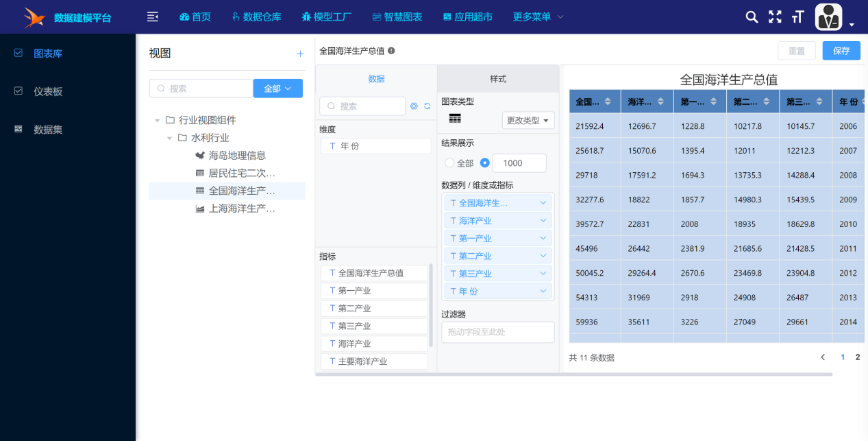
Task: Expand the 更多菜单 dropdown in the top navigation
Action: [538, 16]
